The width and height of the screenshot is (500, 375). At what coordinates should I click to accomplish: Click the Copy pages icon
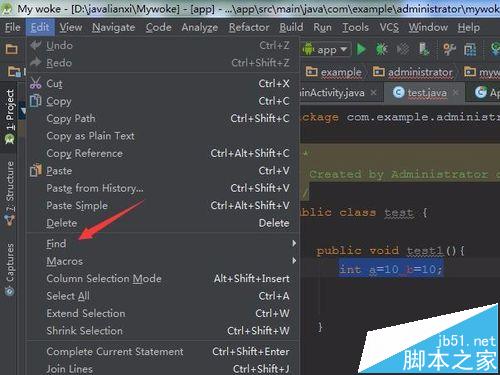click(x=35, y=101)
